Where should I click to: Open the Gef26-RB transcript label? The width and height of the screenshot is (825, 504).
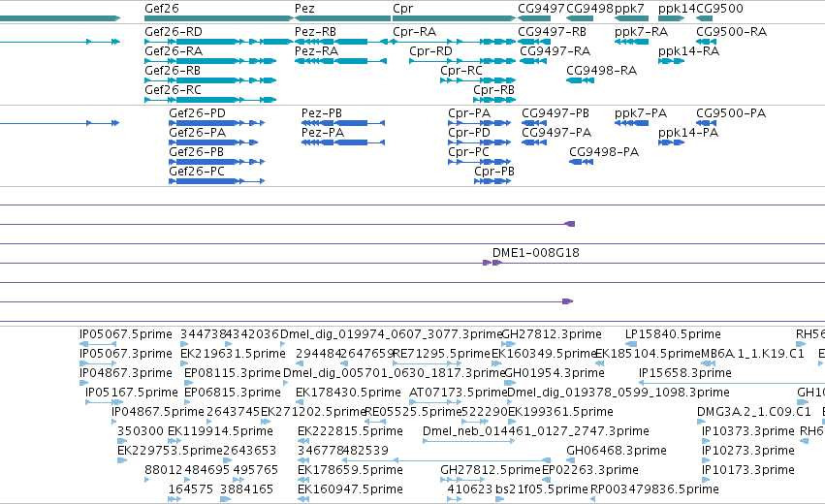173,71
